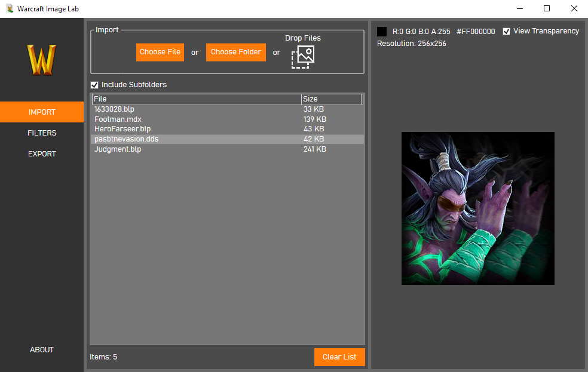Select the Footman.mdx file row
Screen dimensions: 588x372
tap(227, 119)
